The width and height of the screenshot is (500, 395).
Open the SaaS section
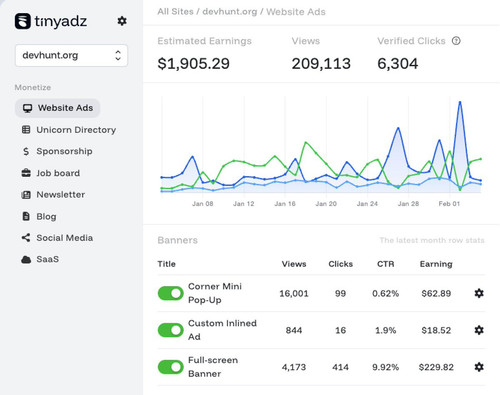(40, 259)
